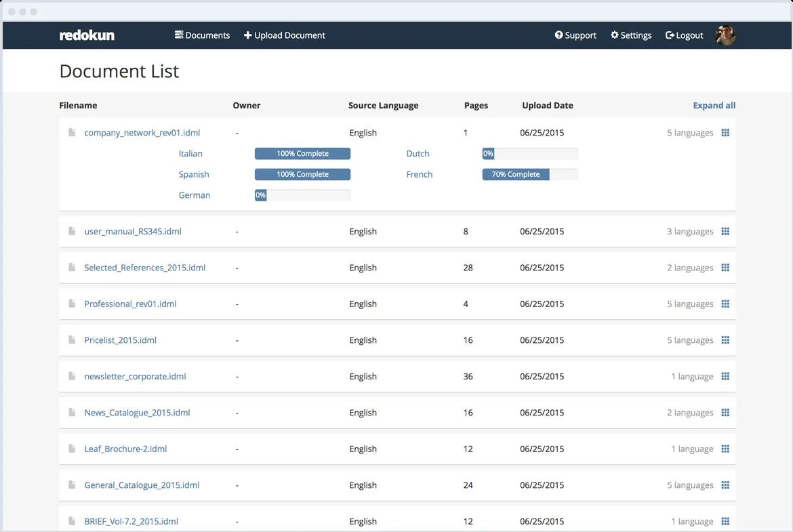Click the file icon next to Leaf_Brochure-2.idml
793x532 pixels.
(x=72, y=449)
